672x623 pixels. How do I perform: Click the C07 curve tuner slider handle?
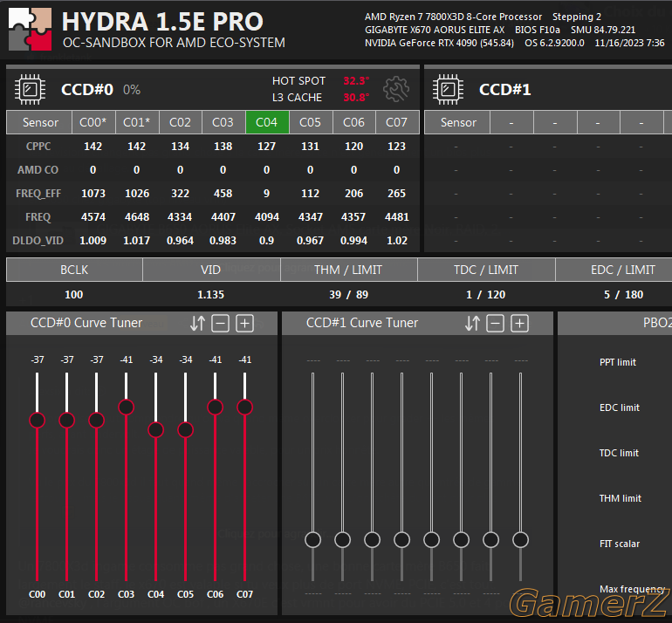(x=244, y=407)
